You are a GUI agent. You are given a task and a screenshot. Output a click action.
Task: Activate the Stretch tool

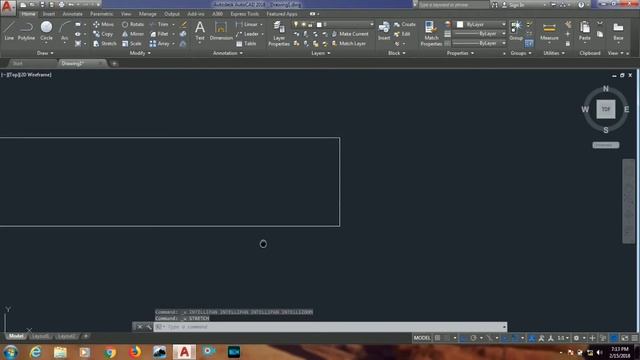(x=104, y=43)
